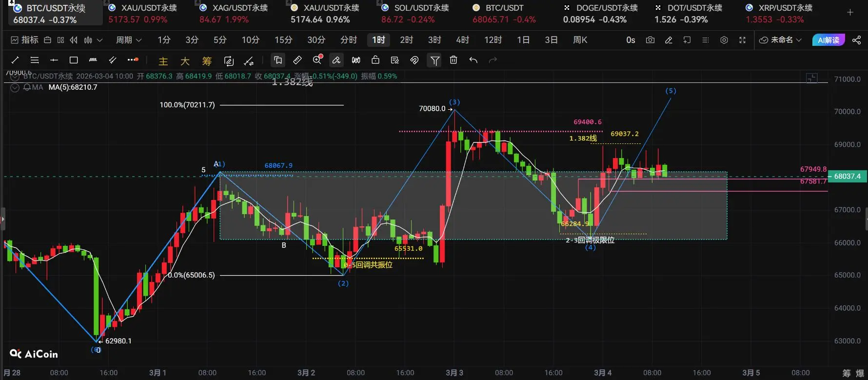Toggle the drawing filter funnel

(434, 60)
